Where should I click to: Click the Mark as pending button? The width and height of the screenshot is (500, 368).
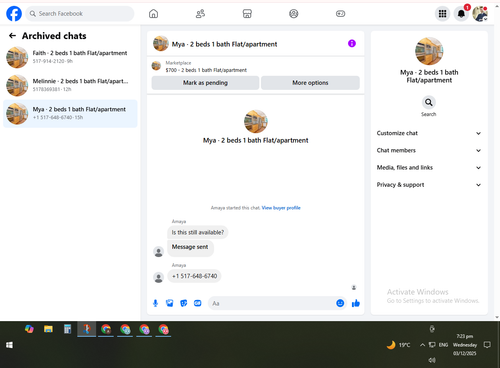pos(205,83)
